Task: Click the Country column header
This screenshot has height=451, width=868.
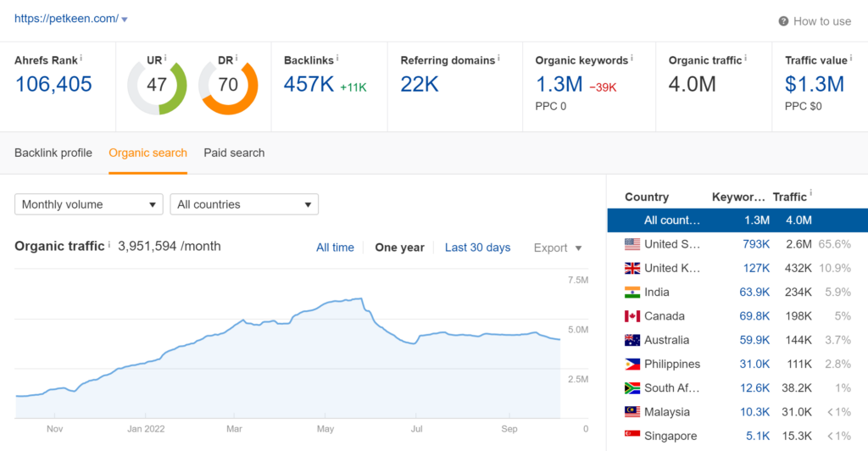Action: 647,197
